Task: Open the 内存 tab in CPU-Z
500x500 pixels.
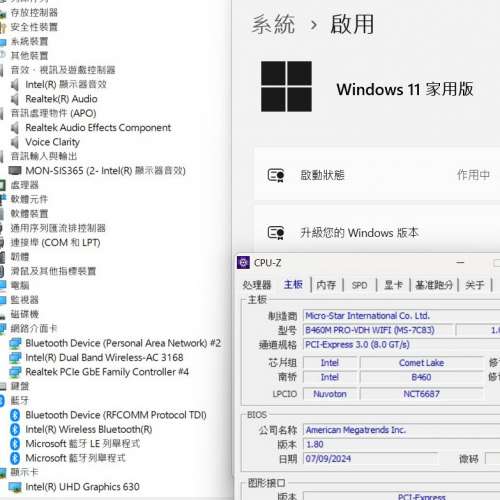Action: point(326,285)
